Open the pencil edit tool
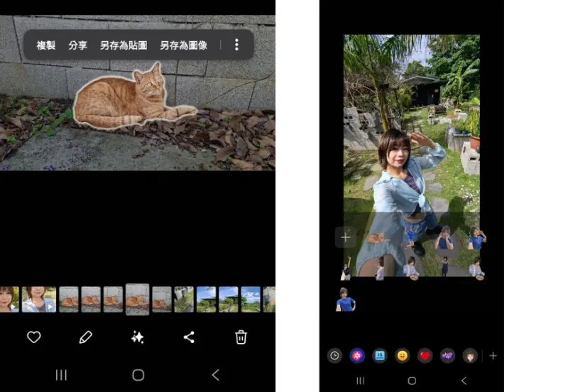568x392 pixels. pos(85,337)
